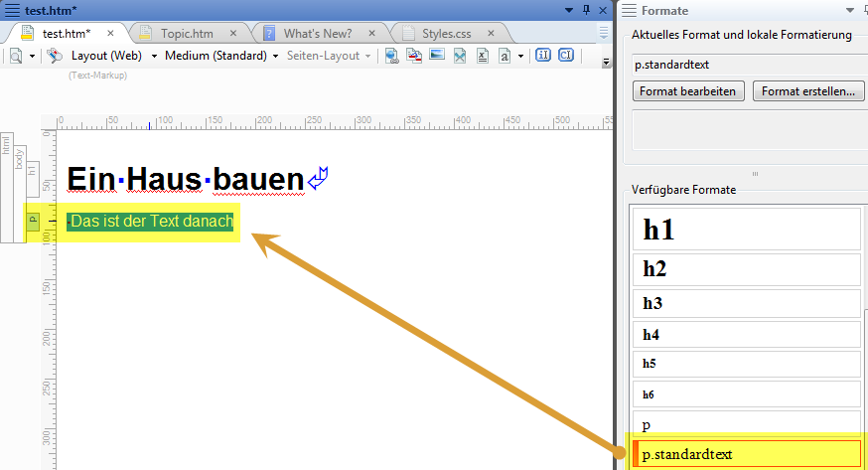Click the horizontal ruler above the document
Viewport: 868px width, 470px height.
pos(328,122)
